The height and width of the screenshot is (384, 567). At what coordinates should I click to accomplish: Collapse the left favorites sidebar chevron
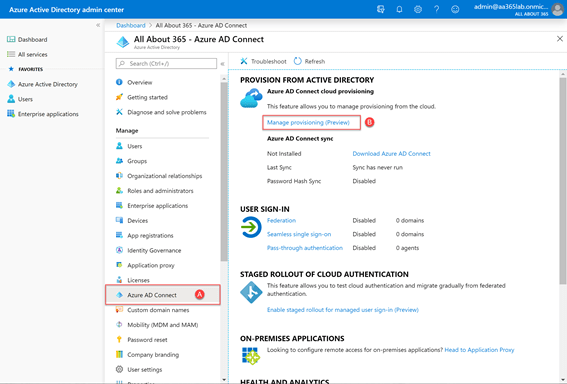(98, 25)
